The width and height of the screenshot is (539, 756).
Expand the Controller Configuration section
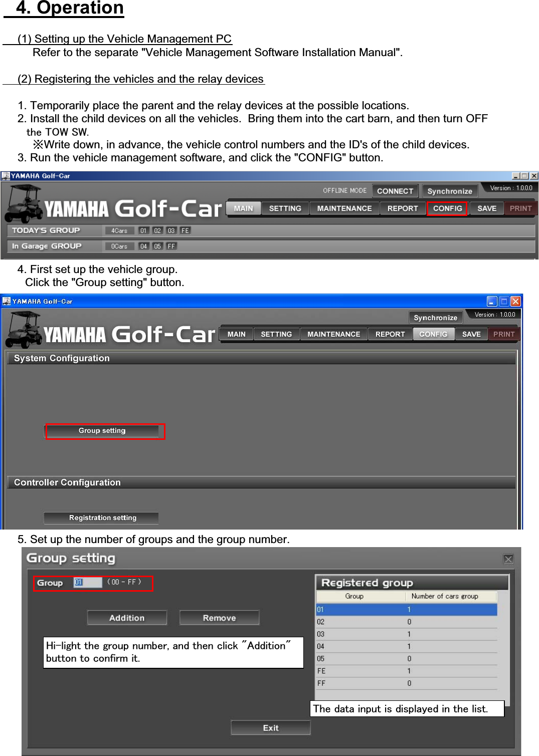point(67,482)
